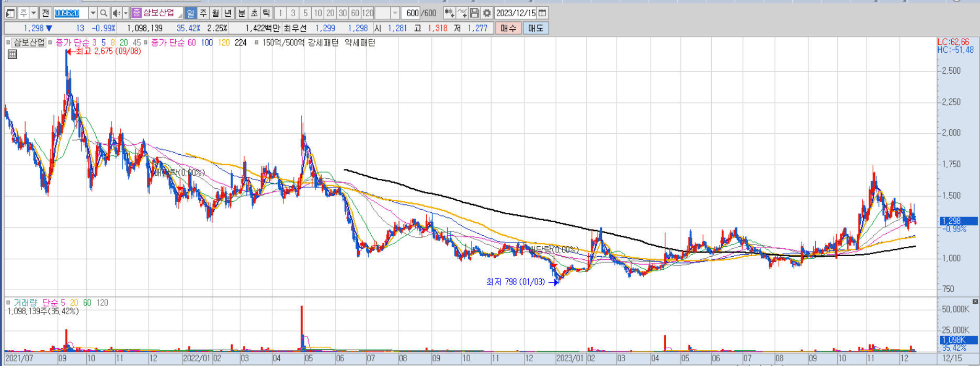Click the 최우선 quote label
The width and height of the screenshot is (980, 366).
pyautogui.click(x=295, y=28)
